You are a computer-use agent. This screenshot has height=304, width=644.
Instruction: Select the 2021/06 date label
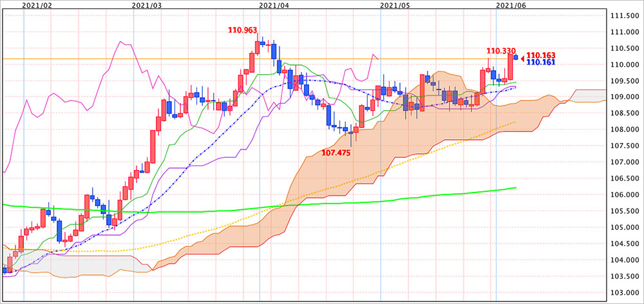[x=510, y=5]
